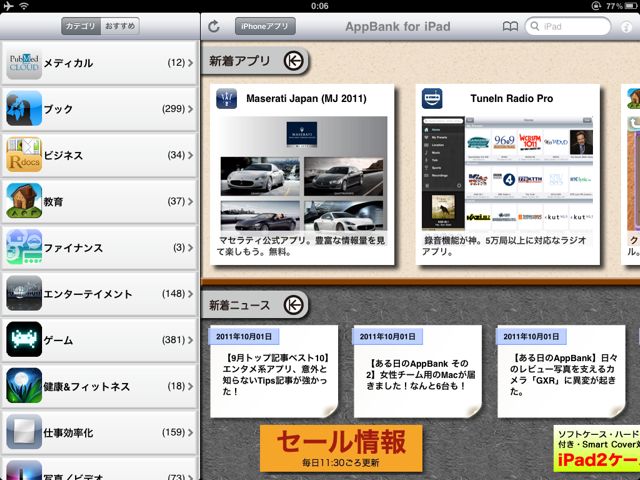Tap the 健康&フィットネス moon icon
Image resolution: width=640 pixels, height=480 pixels.
click(x=24, y=385)
